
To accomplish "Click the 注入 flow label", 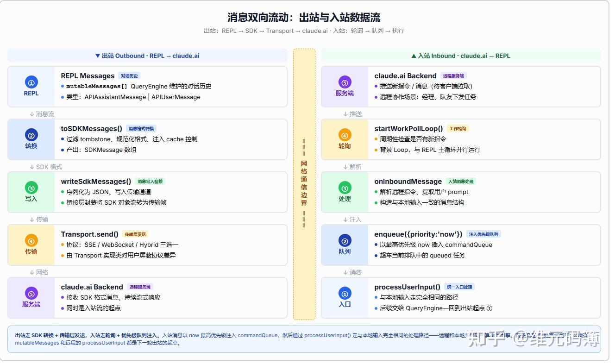I will 352,220.
